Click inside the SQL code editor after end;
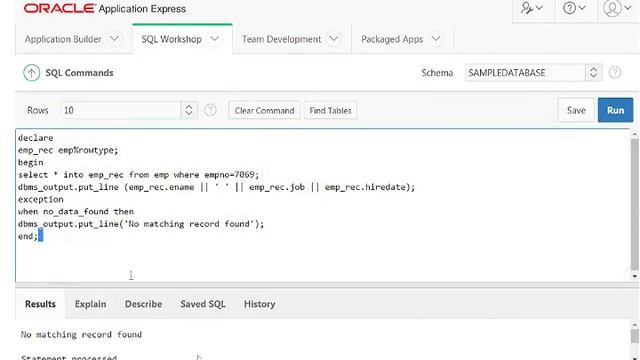The image size is (640, 360). pos(41,236)
